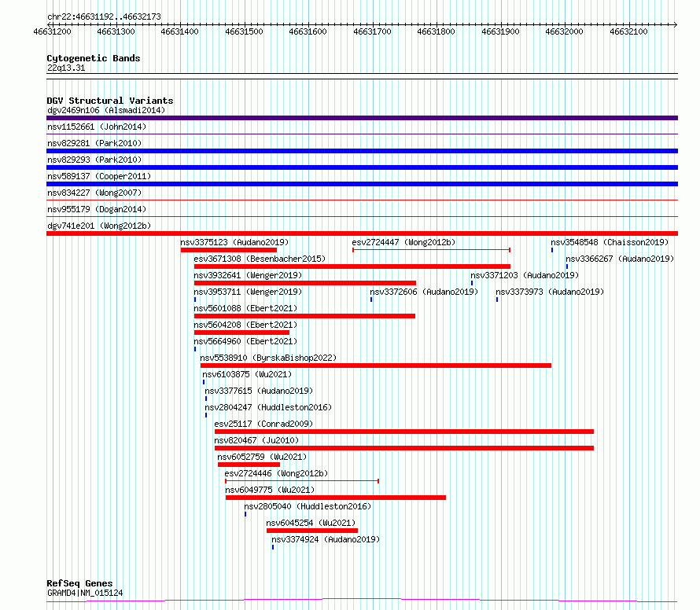Viewport: 700px width, 610px height.
Task: Select nsv2804247 (Huddleston2016) variant label
Action: pyautogui.click(x=268, y=407)
